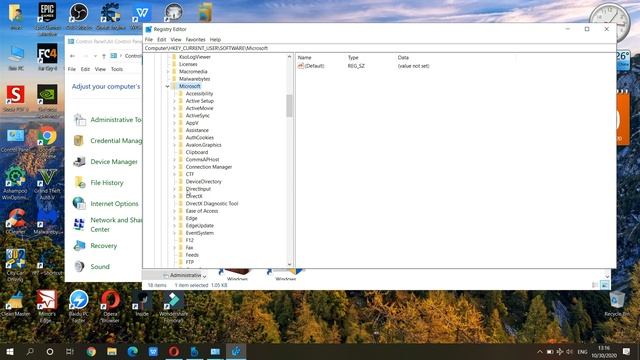Click Control Panel back arrow button

click(73, 56)
